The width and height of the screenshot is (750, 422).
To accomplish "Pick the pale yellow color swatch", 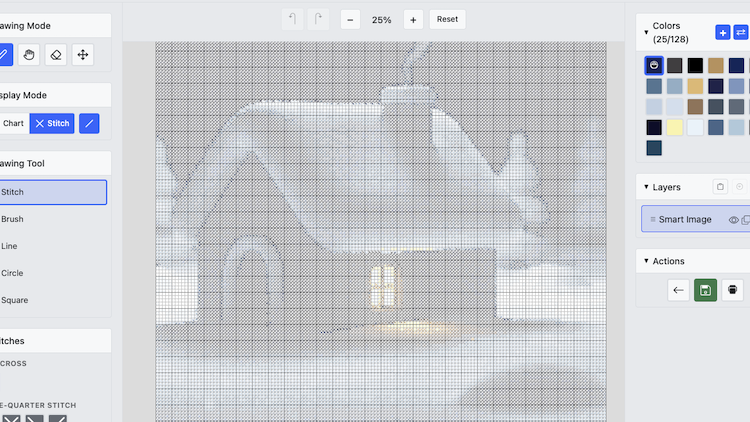I will click(x=674, y=127).
